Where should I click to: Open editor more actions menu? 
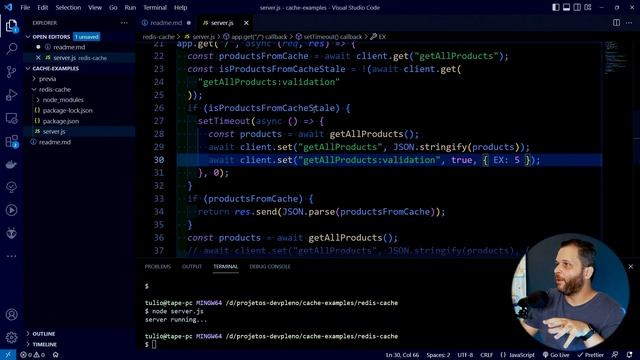pyautogui.click(x=629, y=23)
